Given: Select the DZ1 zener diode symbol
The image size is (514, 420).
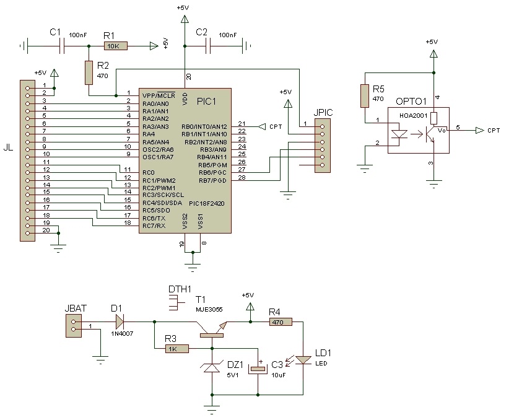Looking at the screenshot, I should 212,368.
